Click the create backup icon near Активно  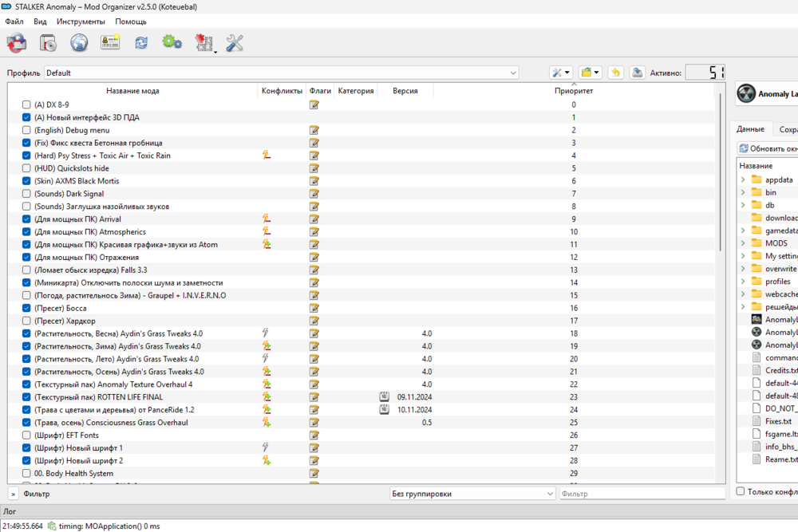pos(638,73)
